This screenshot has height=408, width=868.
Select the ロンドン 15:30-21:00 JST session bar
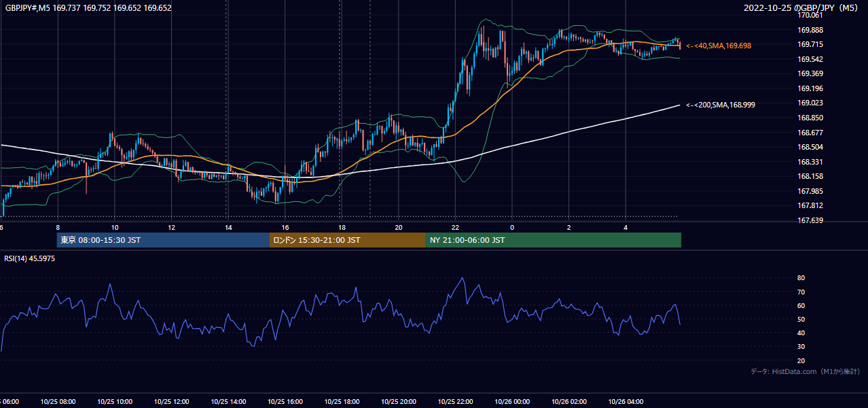(348, 240)
